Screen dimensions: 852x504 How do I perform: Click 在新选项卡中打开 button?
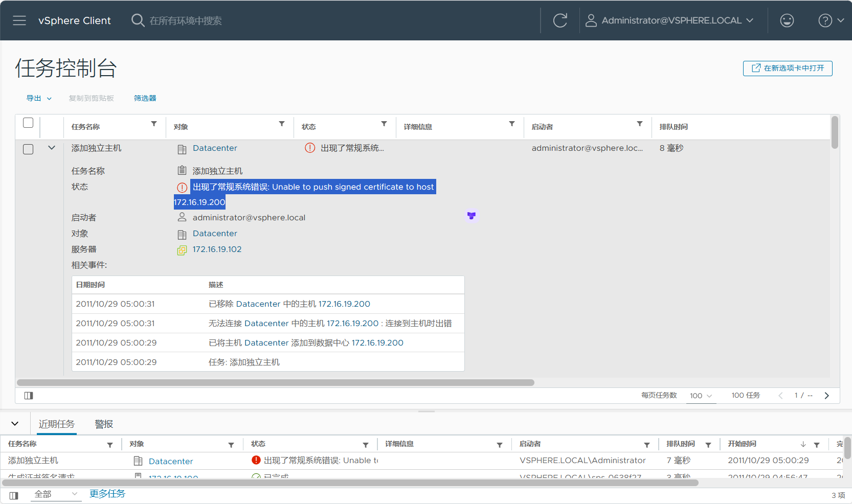click(787, 68)
